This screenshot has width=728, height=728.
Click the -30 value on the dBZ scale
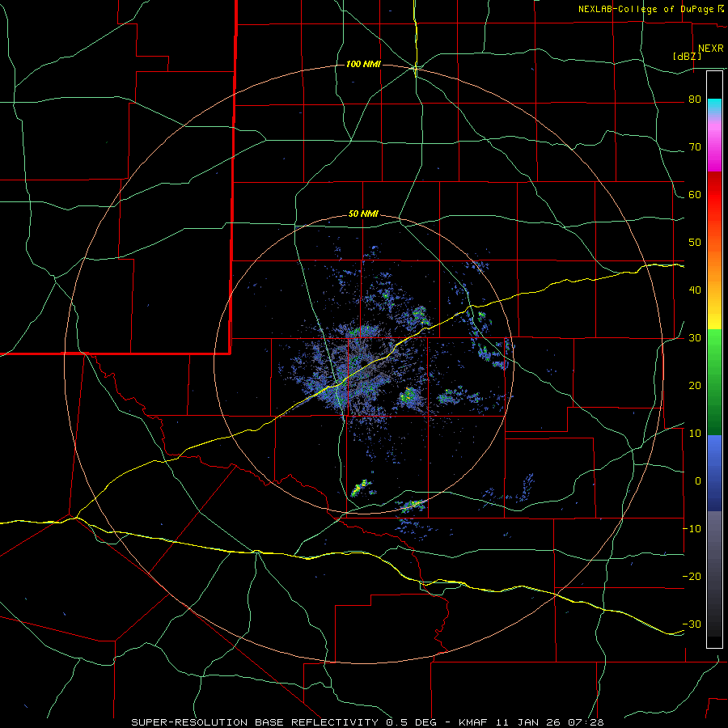692,624
